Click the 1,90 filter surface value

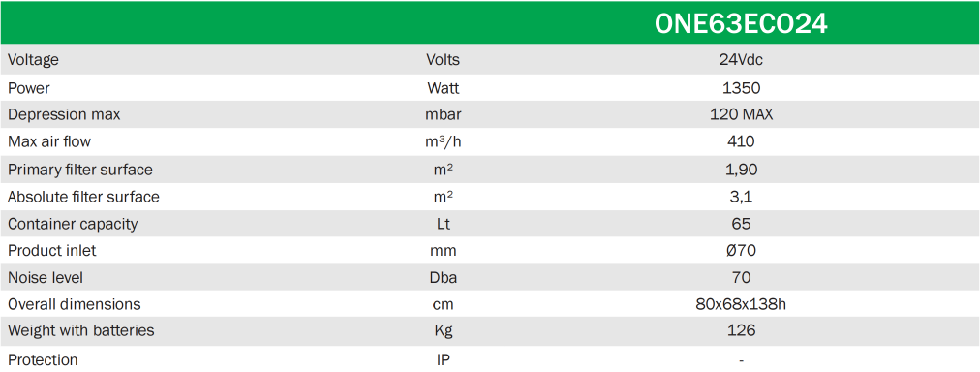click(741, 170)
